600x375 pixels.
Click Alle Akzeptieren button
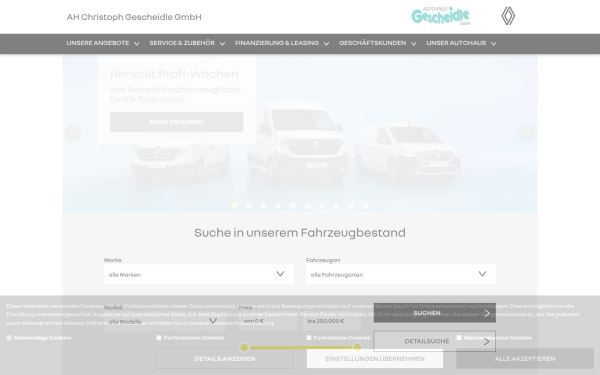tap(525, 359)
